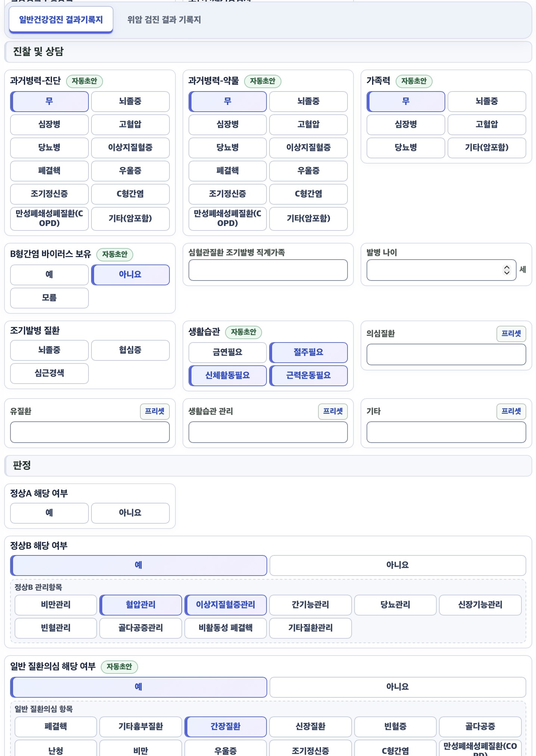Switch to 일반건강검진 결과기록지 tab
Screen dimensions: 536x756
(61, 20)
